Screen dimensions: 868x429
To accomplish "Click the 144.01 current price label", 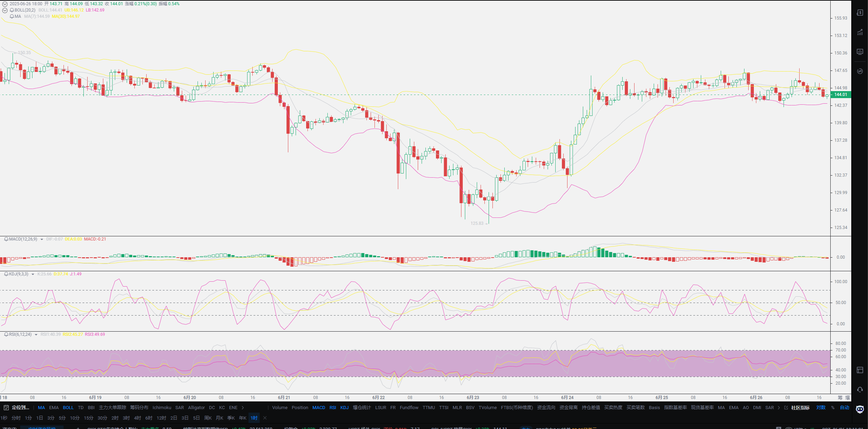I will click(840, 95).
